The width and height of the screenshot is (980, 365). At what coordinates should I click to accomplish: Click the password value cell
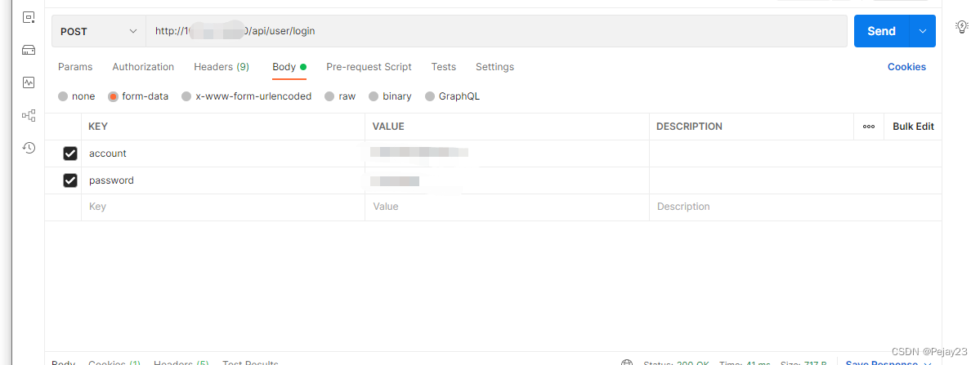tap(507, 180)
